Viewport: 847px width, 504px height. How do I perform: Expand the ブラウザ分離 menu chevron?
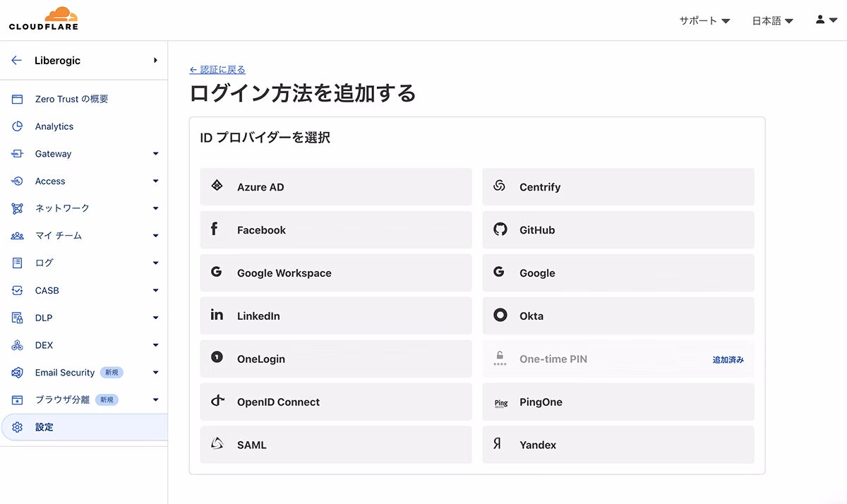pyautogui.click(x=155, y=400)
